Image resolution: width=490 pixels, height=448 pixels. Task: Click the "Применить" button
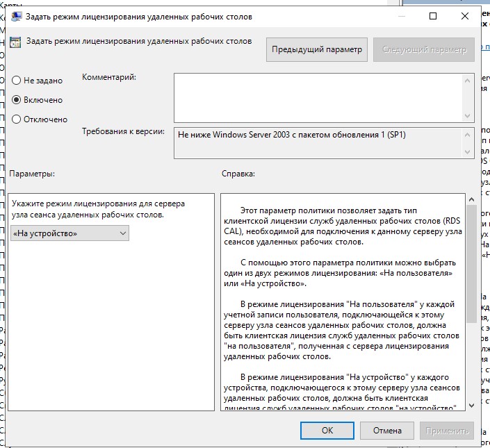coord(447,431)
